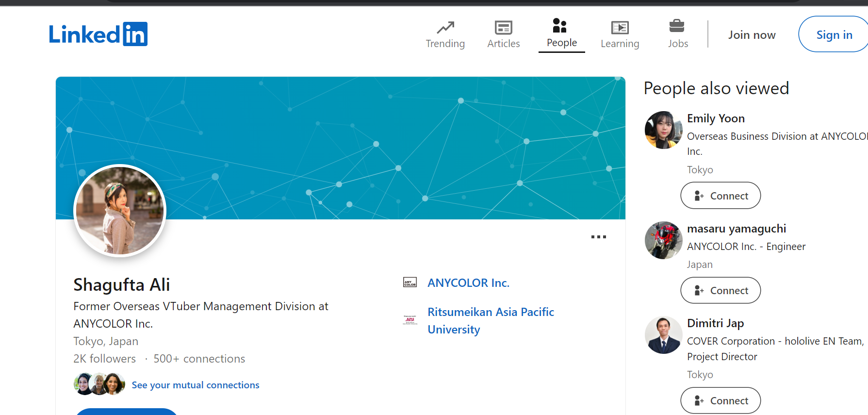The height and width of the screenshot is (415, 868).
Task: Click the mutual connections avatar group
Action: [x=99, y=384]
